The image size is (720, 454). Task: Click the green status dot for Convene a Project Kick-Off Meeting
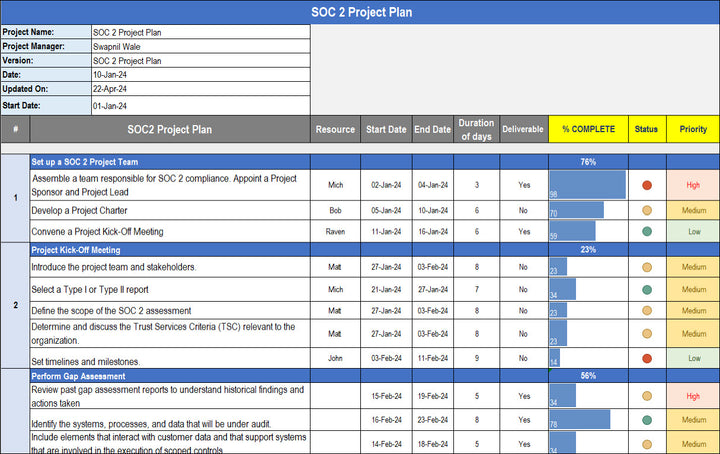point(647,231)
